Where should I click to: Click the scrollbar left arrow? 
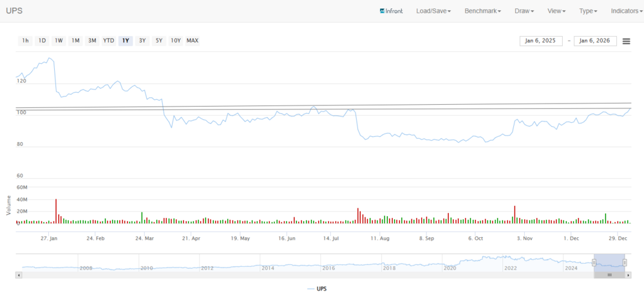coord(19,275)
